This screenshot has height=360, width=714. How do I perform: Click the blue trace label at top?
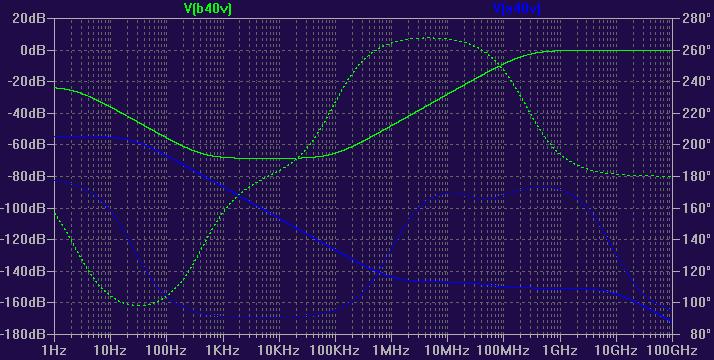[x=516, y=9]
